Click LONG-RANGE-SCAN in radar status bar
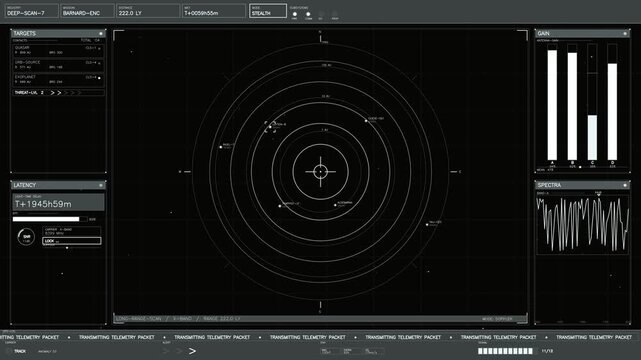 139,319
